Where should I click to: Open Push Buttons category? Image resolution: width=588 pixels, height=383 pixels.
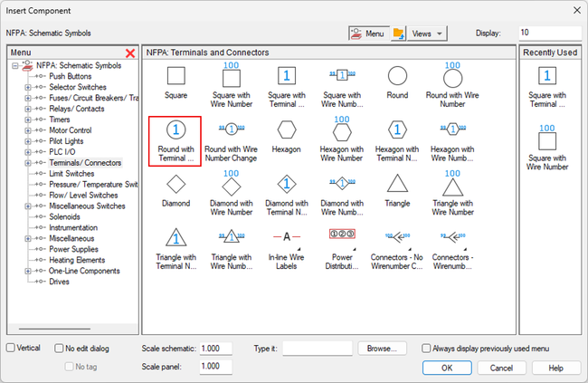tap(71, 76)
